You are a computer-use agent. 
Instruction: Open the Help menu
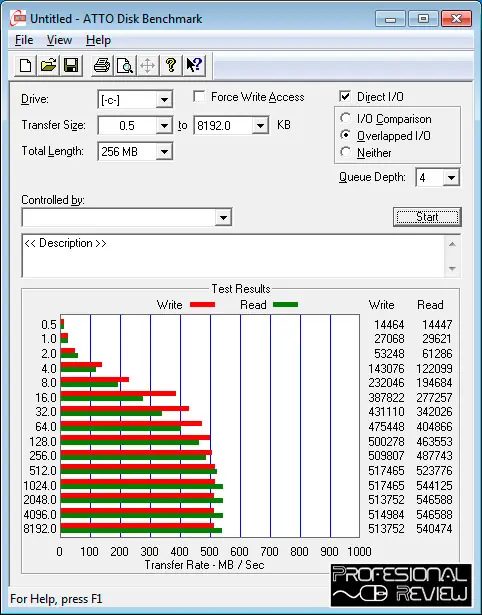[x=98, y=40]
